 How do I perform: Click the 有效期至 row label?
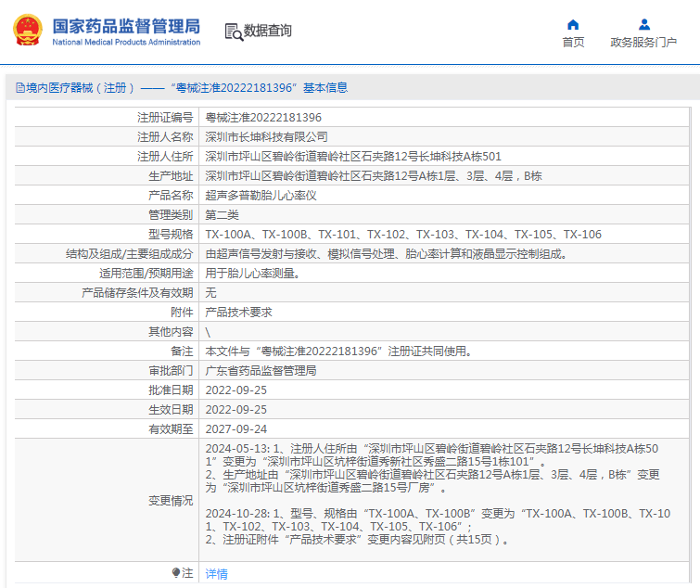point(171,429)
